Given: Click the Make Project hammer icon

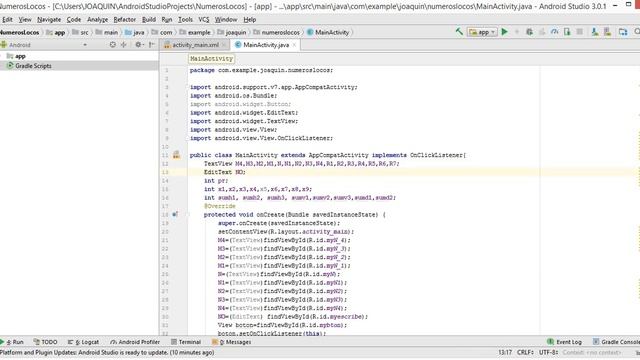Looking at the screenshot, I should (459, 32).
